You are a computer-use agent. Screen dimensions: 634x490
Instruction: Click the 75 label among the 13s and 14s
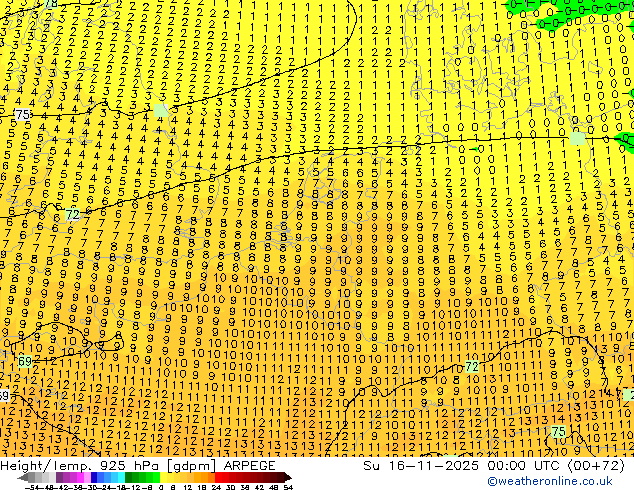(558, 431)
